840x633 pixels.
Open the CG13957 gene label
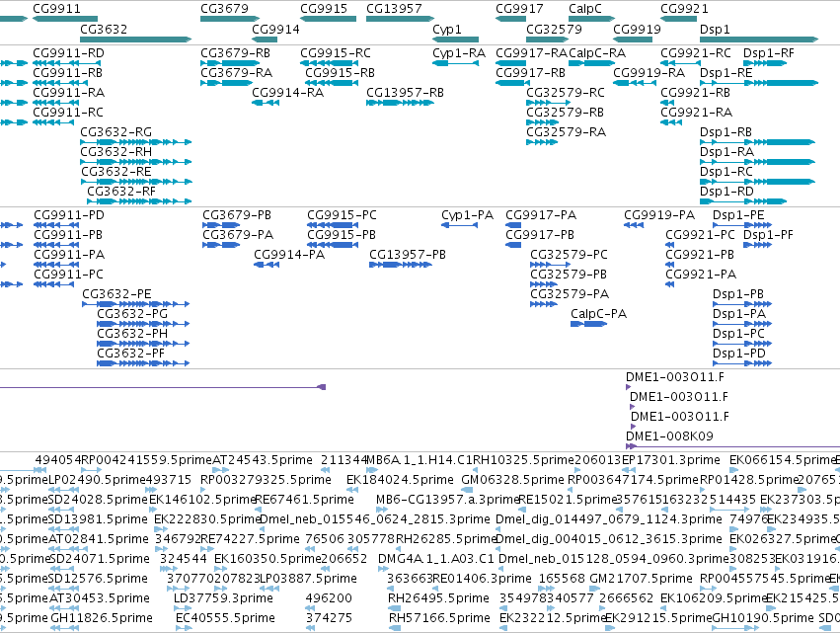coord(394,9)
